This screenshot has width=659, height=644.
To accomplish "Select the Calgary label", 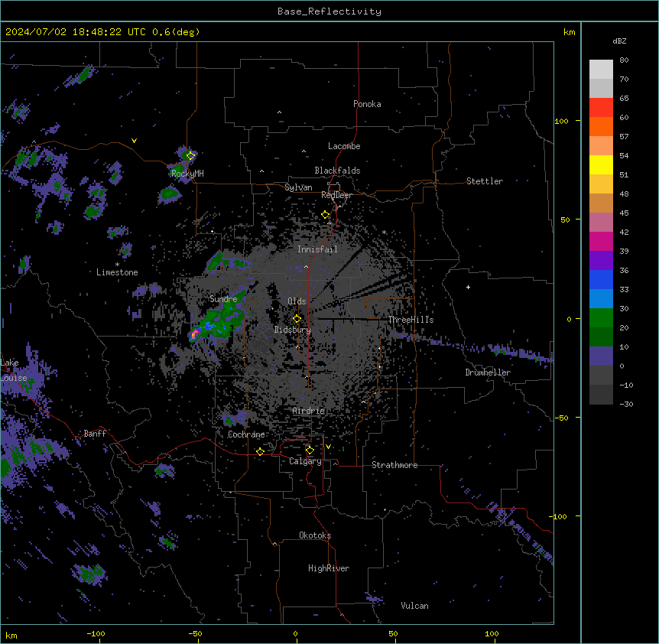I will point(305,461).
